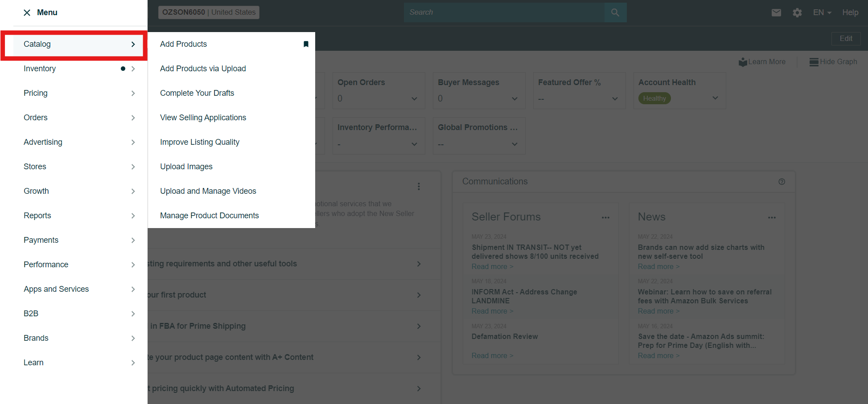Click the search magnifier button

tap(615, 12)
